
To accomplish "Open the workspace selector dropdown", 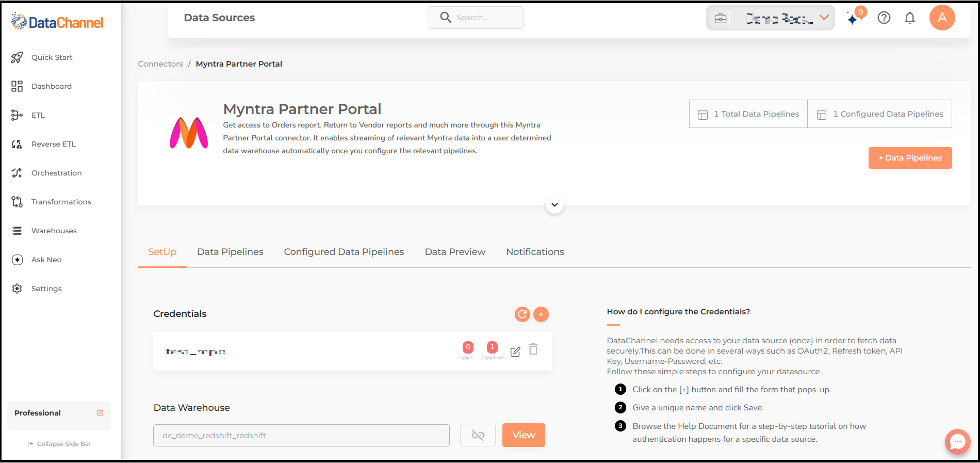I will (x=771, y=18).
